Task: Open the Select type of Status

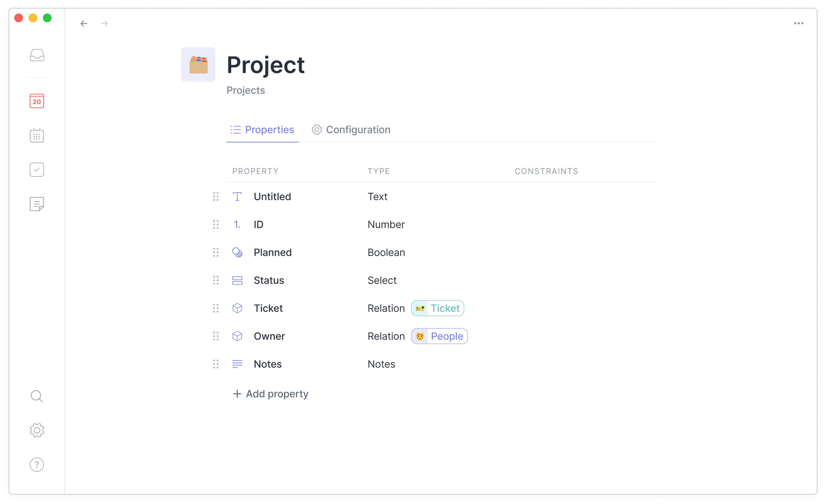Action: pyautogui.click(x=382, y=280)
